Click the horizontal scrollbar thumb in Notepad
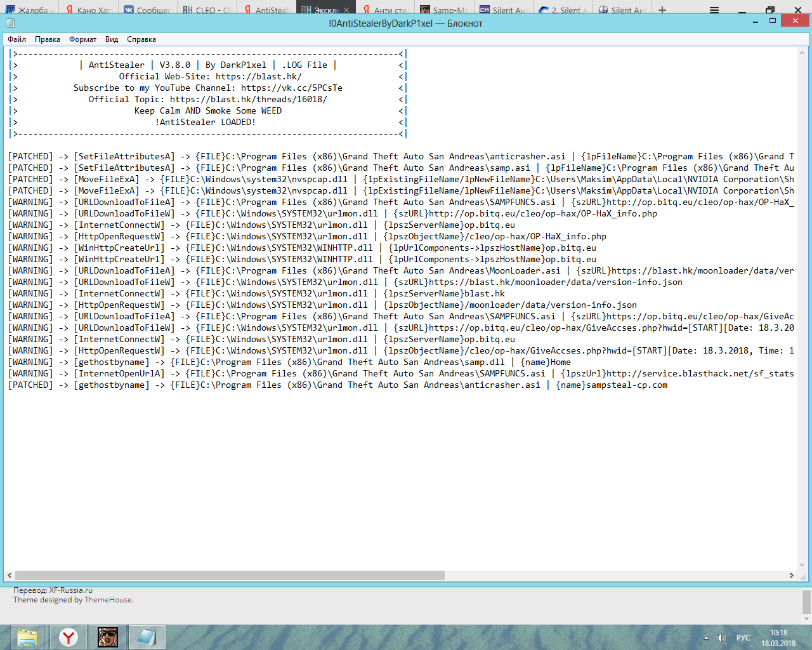 [229, 575]
